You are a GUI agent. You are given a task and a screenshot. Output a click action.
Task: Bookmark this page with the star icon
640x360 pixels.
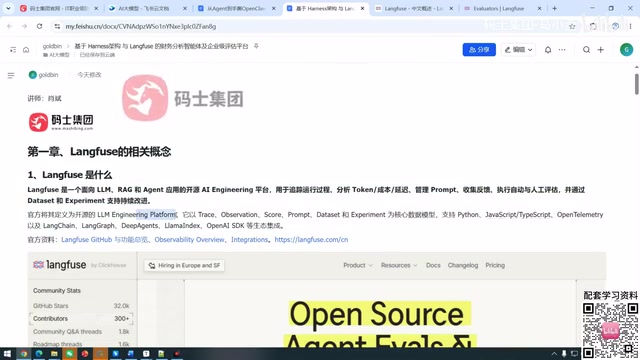point(572,26)
